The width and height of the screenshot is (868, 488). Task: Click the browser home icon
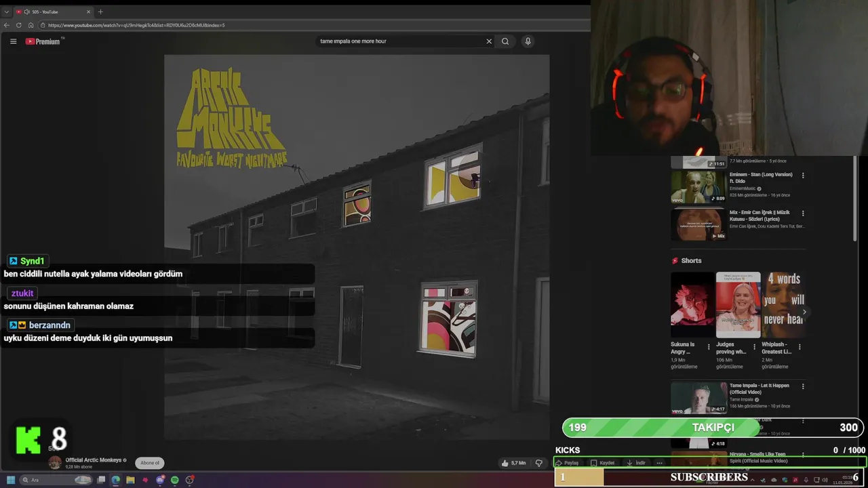coord(31,25)
